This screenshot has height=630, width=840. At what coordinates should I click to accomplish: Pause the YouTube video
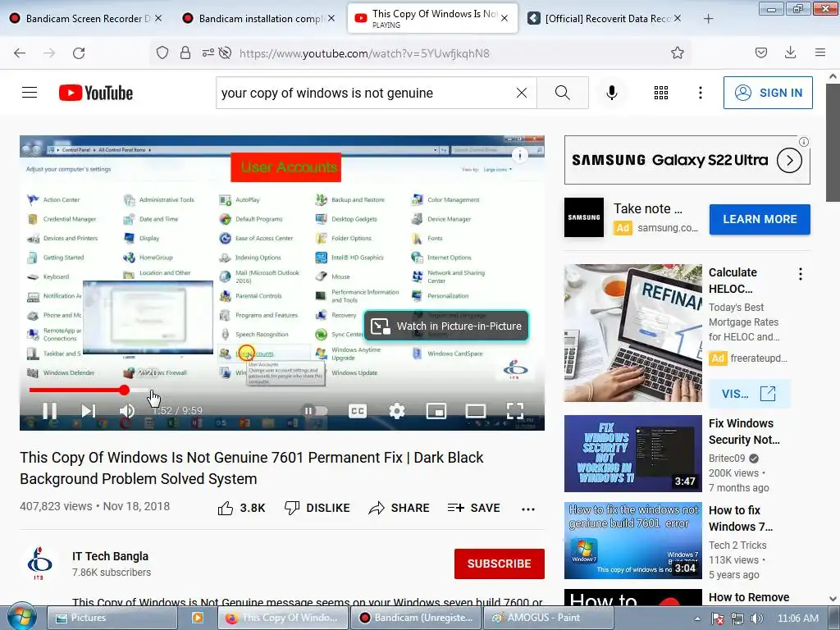50,411
